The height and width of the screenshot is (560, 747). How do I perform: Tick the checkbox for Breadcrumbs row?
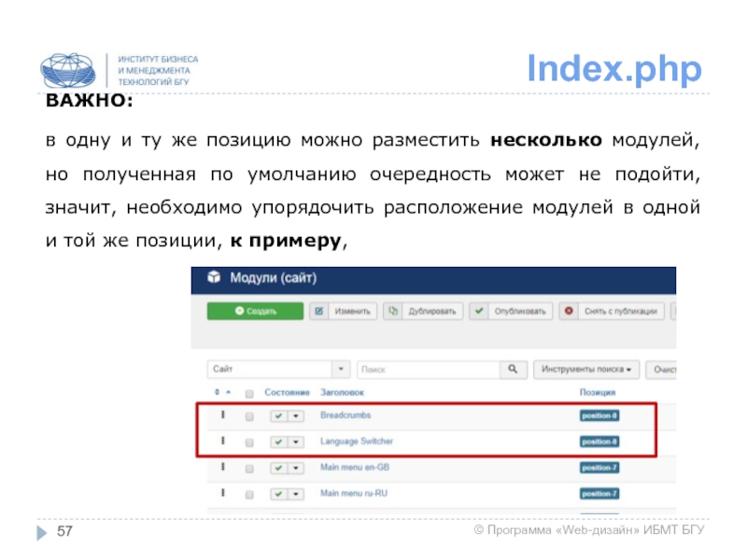point(249,416)
